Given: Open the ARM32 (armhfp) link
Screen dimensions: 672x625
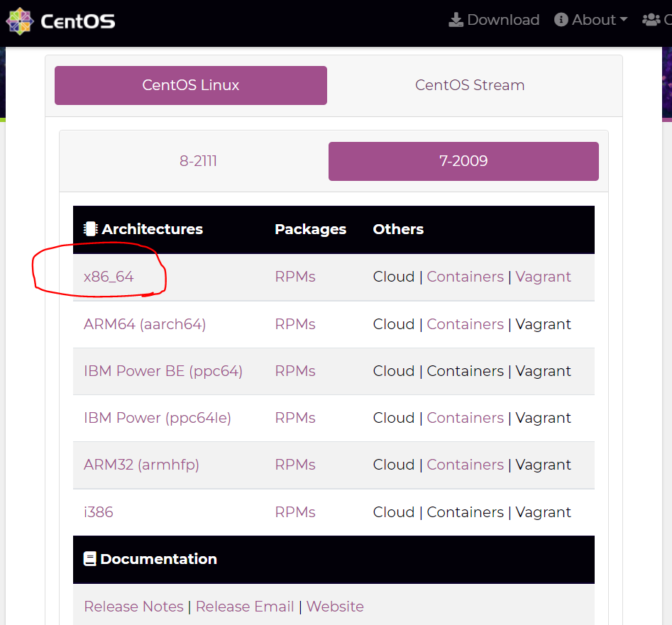Looking at the screenshot, I should (x=141, y=465).
